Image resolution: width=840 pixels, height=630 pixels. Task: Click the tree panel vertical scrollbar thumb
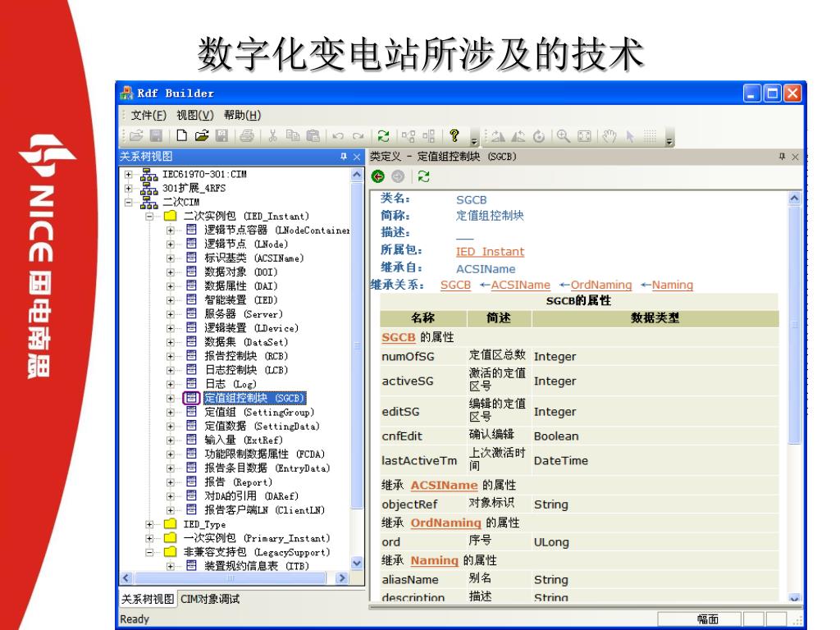[x=357, y=345]
